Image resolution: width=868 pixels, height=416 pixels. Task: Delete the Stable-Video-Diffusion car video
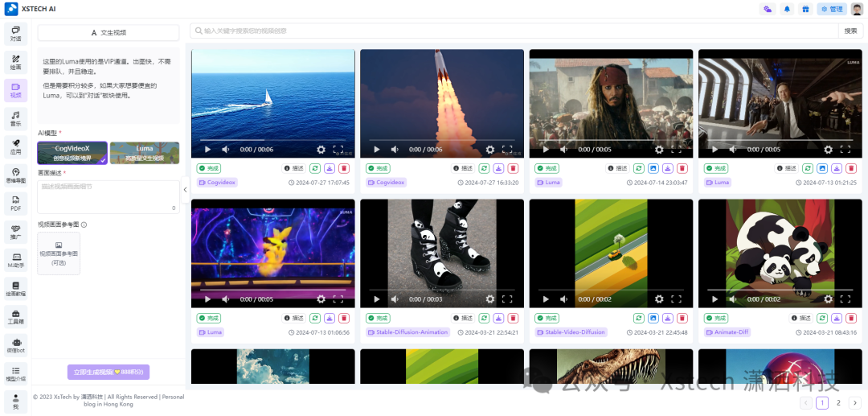click(x=682, y=318)
